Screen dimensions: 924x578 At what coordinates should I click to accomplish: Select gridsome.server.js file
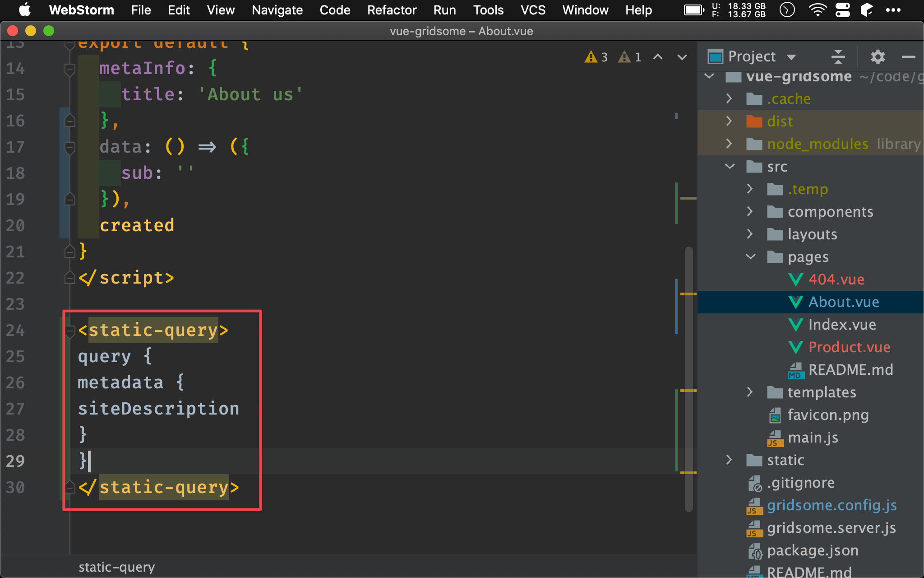[831, 528]
